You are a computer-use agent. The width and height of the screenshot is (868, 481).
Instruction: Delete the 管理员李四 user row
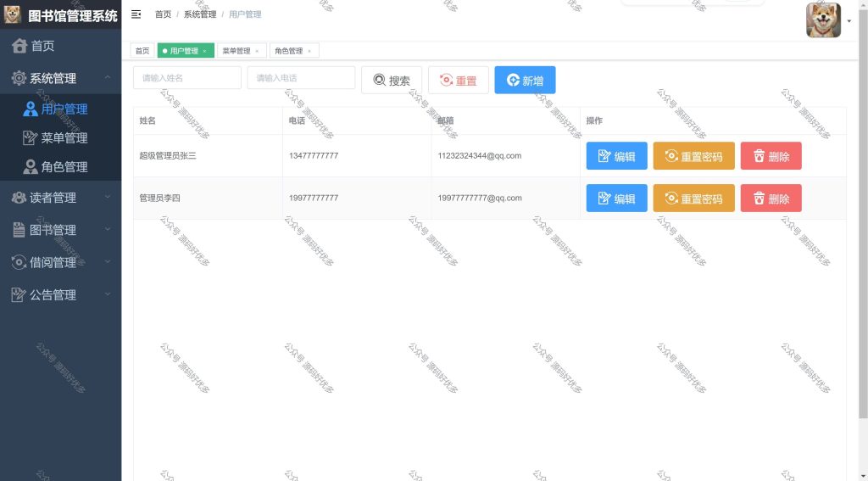771,199
